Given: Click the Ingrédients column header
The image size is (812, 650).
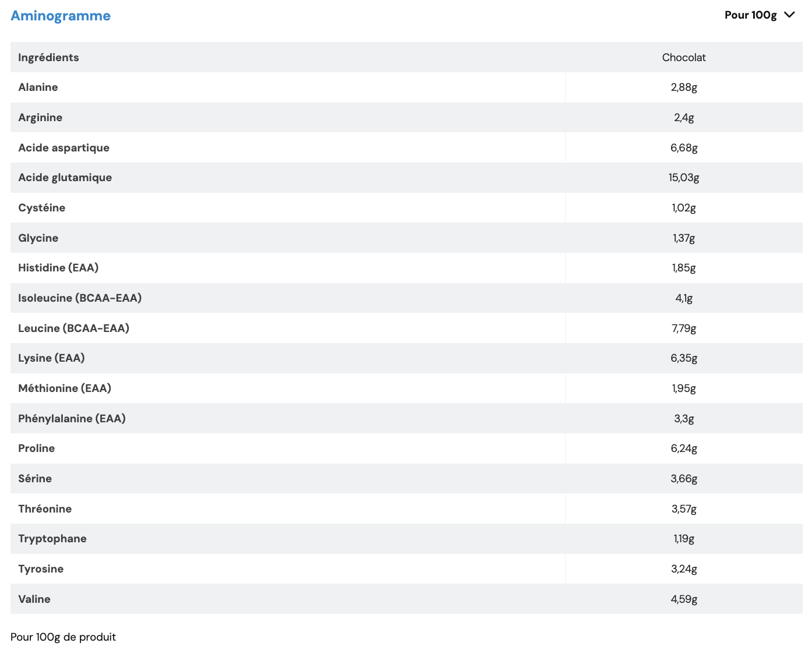Looking at the screenshot, I should click(x=48, y=58).
